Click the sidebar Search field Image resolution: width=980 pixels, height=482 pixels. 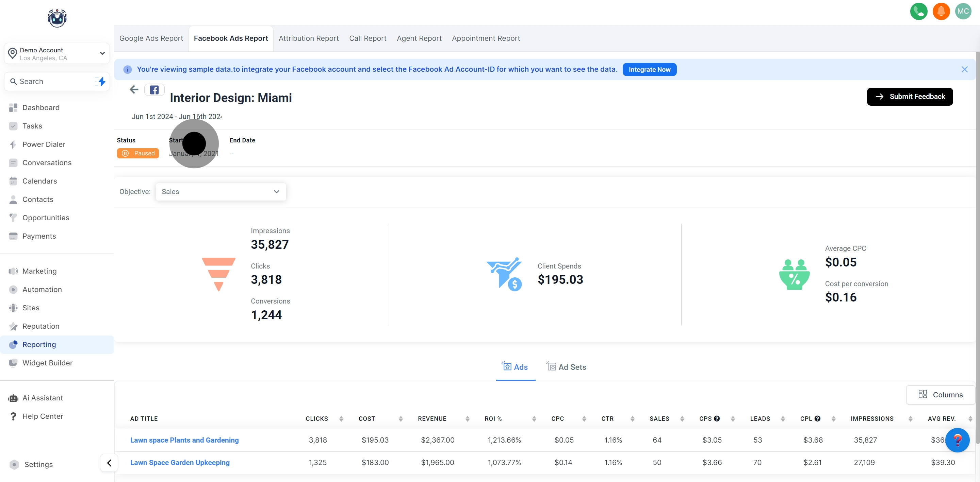pyautogui.click(x=49, y=81)
